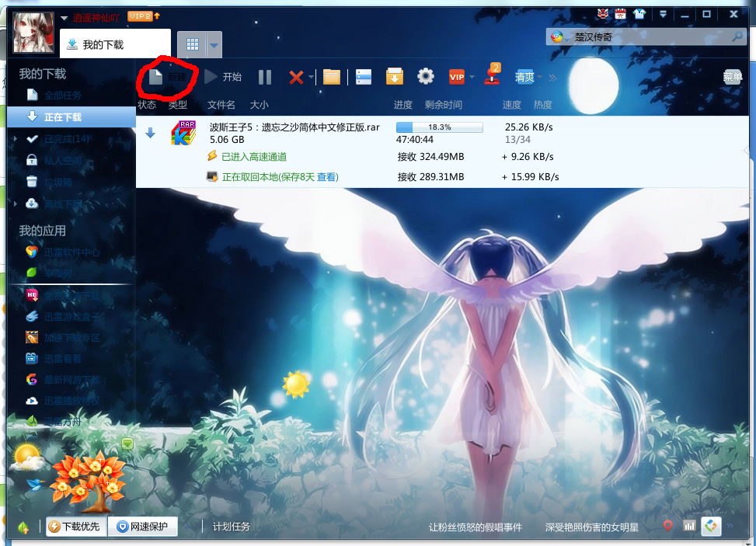The width and height of the screenshot is (756, 546).
Task: Open the account dropdown arrow beside avatar
Action: (x=64, y=19)
